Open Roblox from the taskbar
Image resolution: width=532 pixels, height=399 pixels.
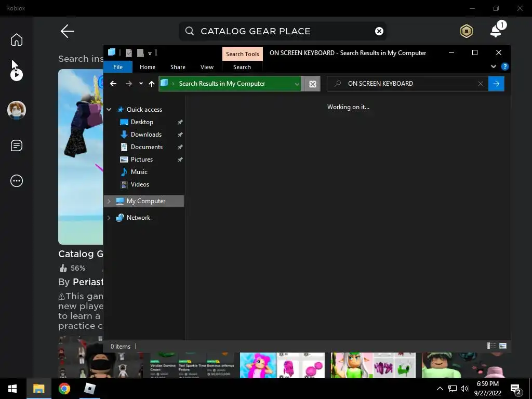click(89, 389)
